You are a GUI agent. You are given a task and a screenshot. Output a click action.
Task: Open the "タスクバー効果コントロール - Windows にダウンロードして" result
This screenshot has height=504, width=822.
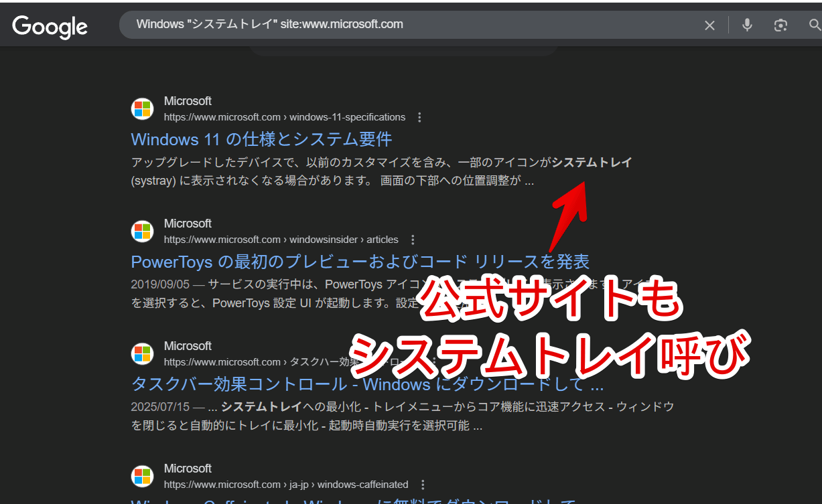click(x=367, y=384)
